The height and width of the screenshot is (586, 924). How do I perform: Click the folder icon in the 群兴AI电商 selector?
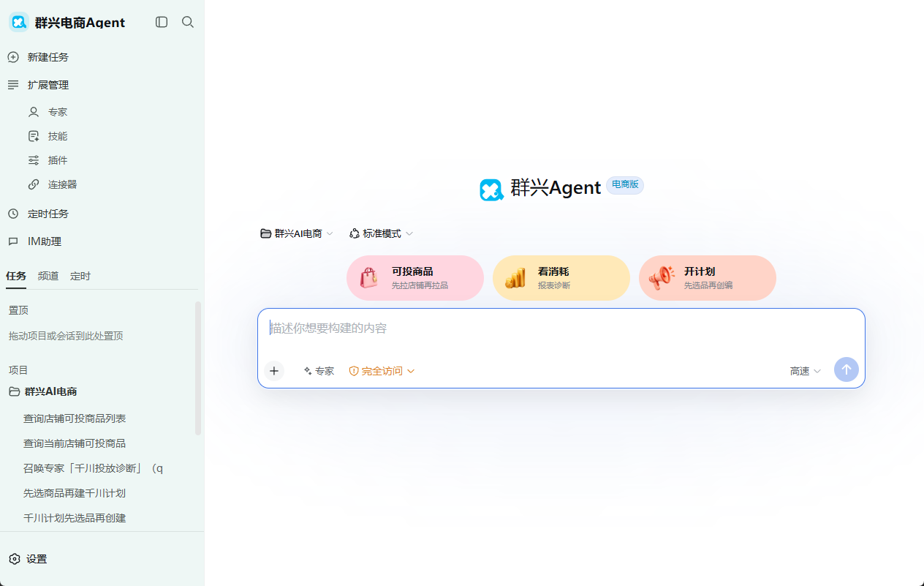click(266, 233)
